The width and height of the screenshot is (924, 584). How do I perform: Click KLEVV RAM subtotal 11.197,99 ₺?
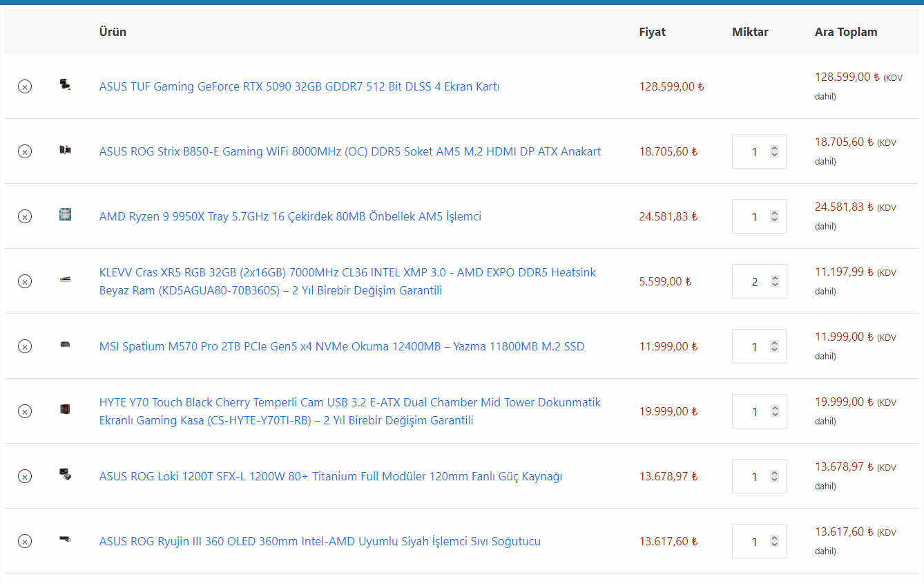click(x=845, y=272)
